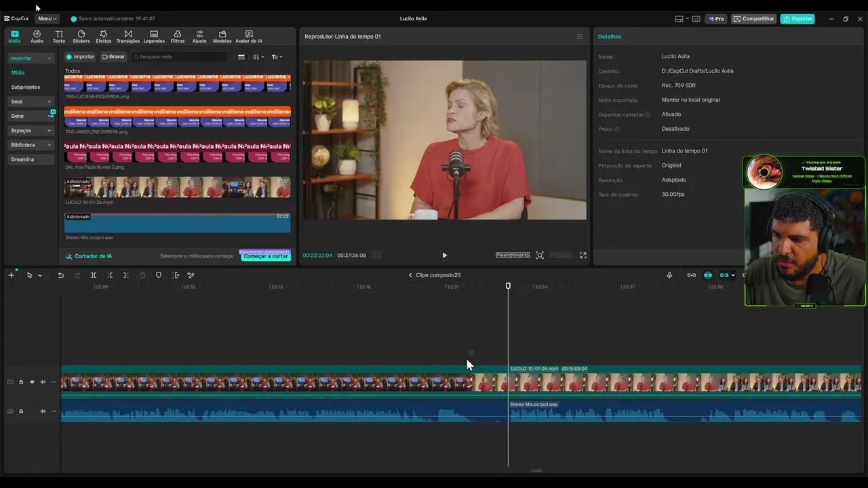Click the player crop-frame scan icon

pos(540,256)
